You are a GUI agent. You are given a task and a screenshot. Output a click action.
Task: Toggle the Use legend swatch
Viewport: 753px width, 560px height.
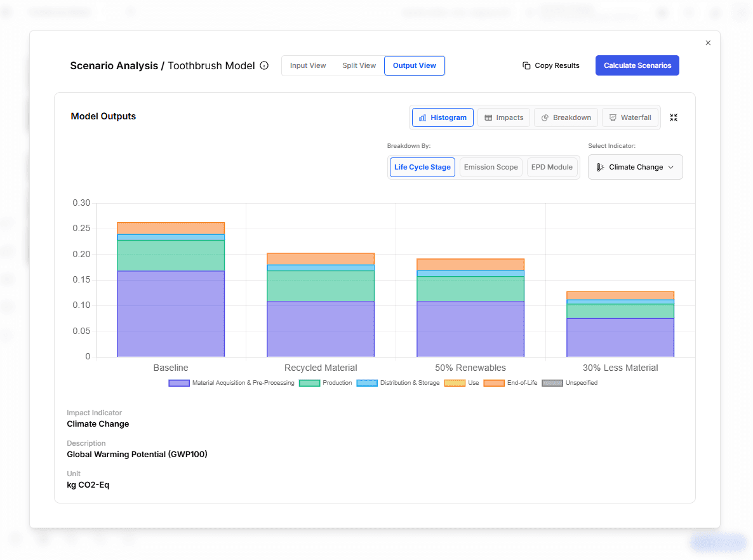[x=455, y=383]
